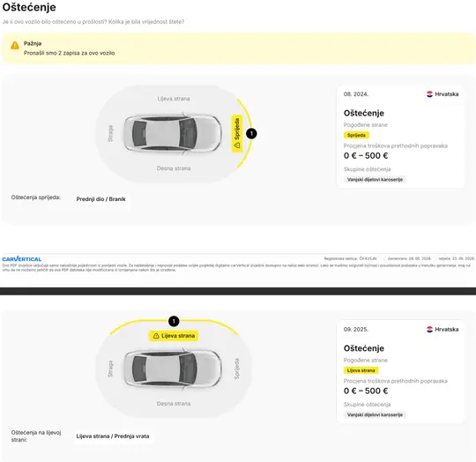Viewport: 476px width, 462px height.
Task: Click the Lijeva strana tag in 2025 card
Action: 361,370
